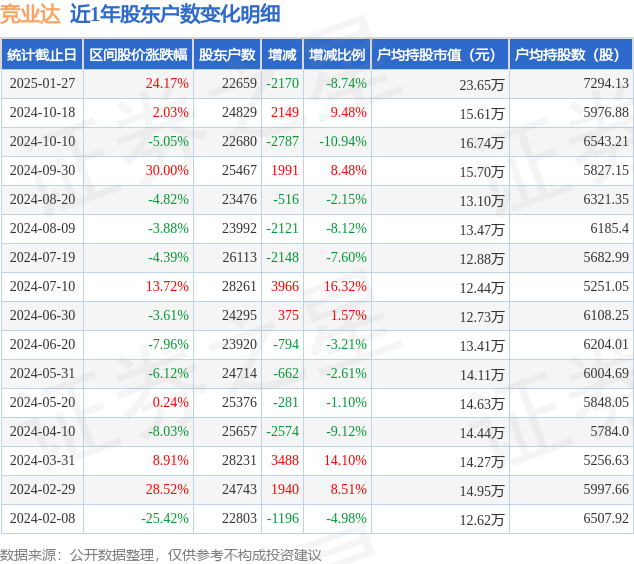Screen dimensions: 634x564
Task: Click the 增减比例 column header
Action: 337,55
